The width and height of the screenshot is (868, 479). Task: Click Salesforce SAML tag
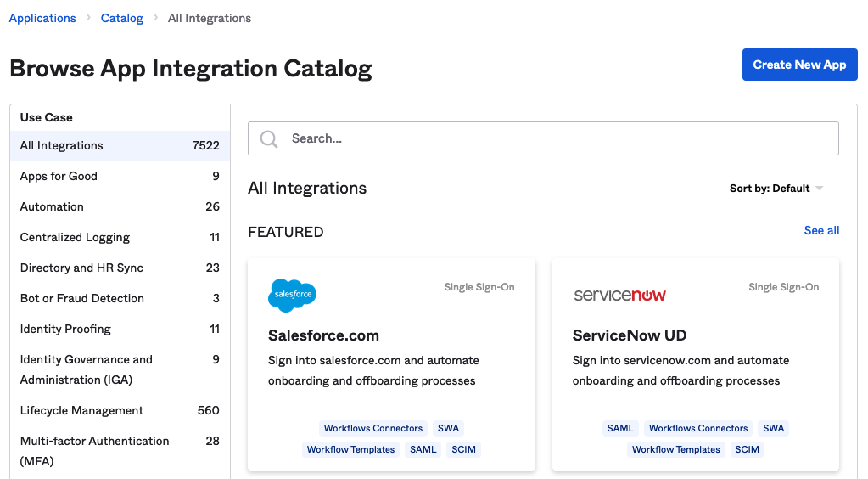pyautogui.click(x=423, y=449)
